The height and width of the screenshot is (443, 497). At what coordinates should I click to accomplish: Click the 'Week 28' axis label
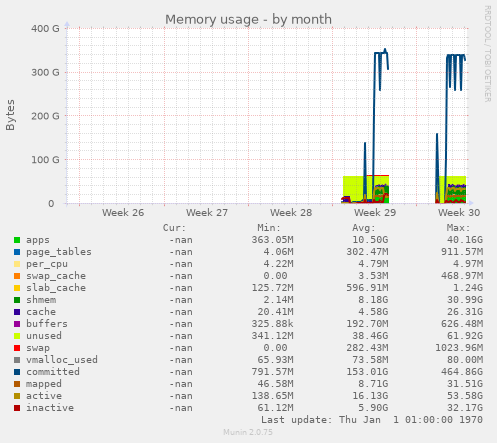[291, 213]
